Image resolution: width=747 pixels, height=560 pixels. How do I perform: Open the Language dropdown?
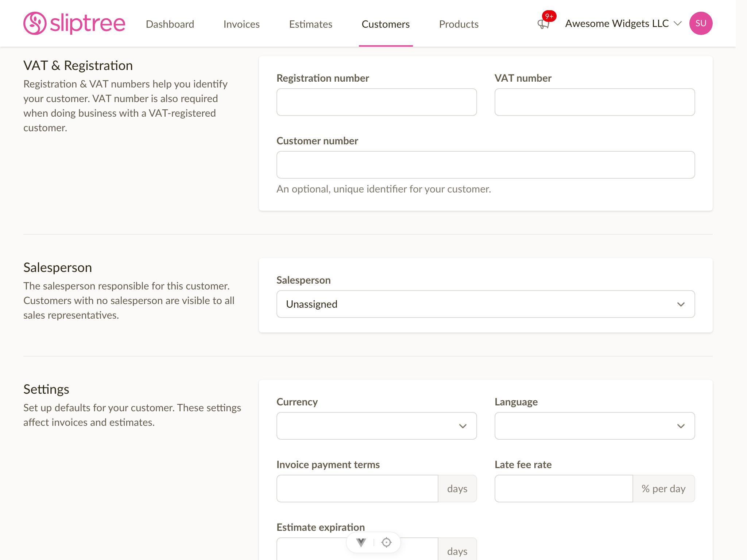click(595, 426)
